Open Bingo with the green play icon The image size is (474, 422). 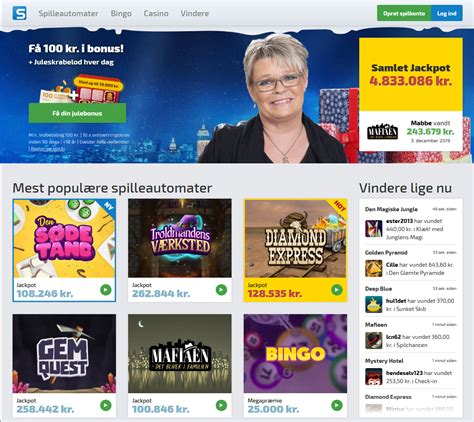pyautogui.click(x=337, y=405)
